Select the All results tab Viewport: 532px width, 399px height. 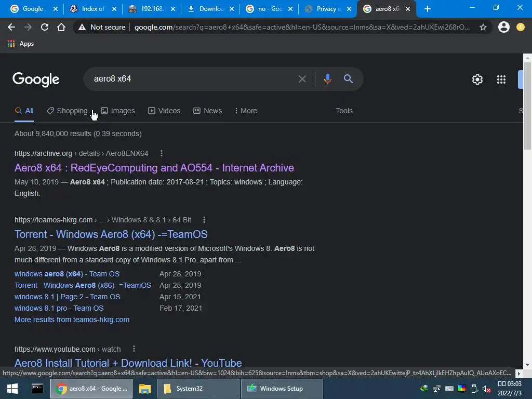(x=24, y=111)
